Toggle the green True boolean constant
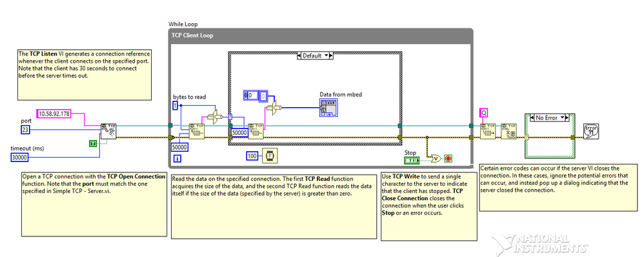The image size is (644, 257). click(x=93, y=143)
